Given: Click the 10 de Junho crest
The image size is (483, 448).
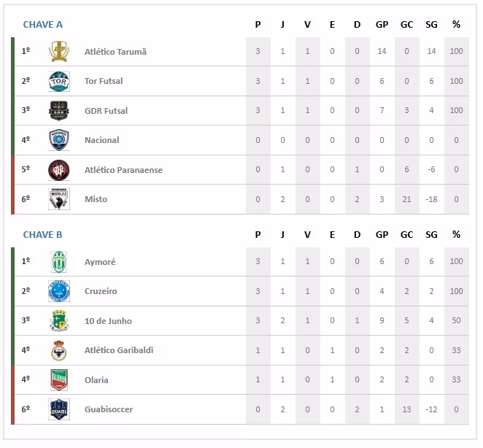Looking at the screenshot, I should point(59,321).
